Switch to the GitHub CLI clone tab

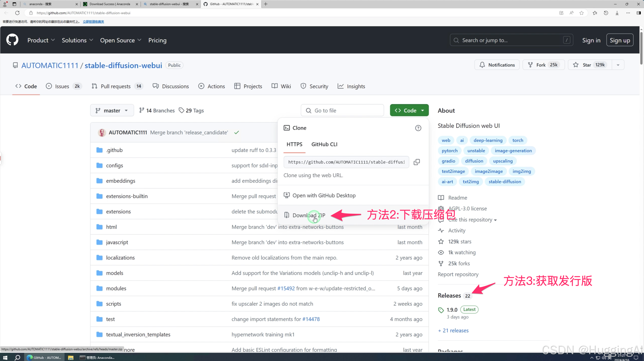[x=324, y=144]
